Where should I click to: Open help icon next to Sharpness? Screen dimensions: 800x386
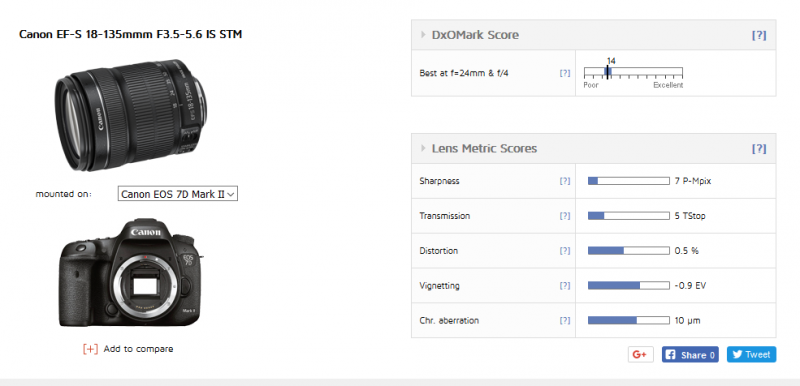tap(565, 181)
